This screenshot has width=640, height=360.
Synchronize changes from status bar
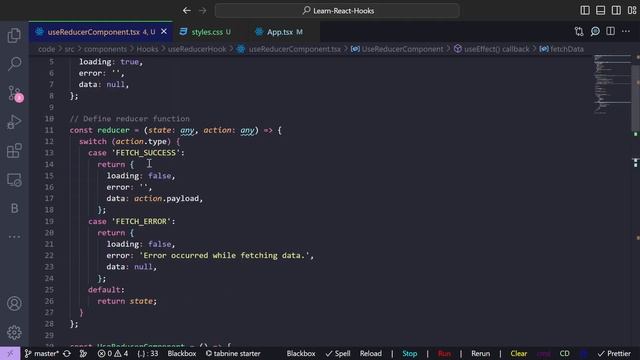pos(67,353)
